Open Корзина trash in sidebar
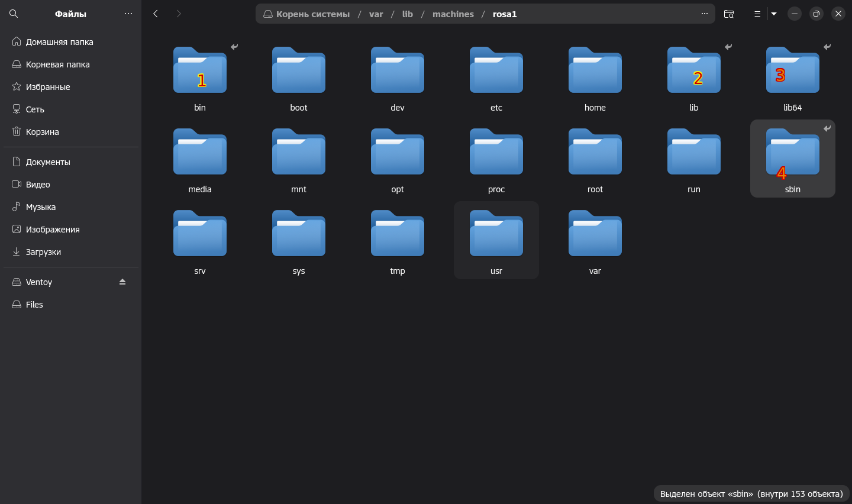Image resolution: width=852 pixels, height=504 pixels. coord(42,132)
